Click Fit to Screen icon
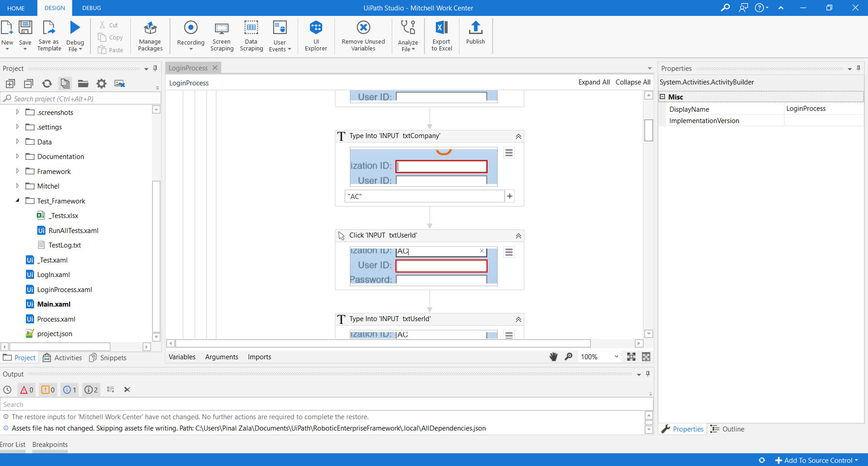868x466 pixels. (x=631, y=357)
